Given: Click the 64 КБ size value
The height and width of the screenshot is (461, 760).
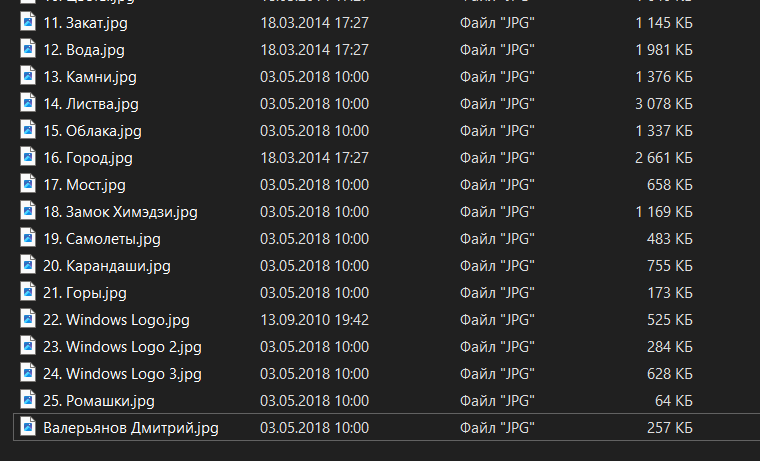Looking at the screenshot, I should click(673, 400).
